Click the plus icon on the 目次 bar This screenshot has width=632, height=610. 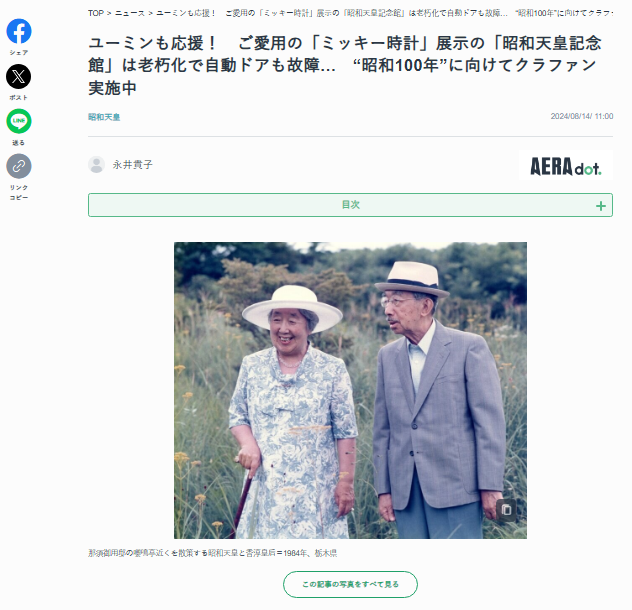[x=601, y=206]
